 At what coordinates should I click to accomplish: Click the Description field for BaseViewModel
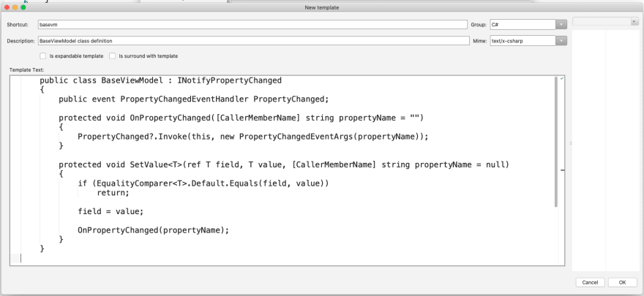tap(253, 41)
